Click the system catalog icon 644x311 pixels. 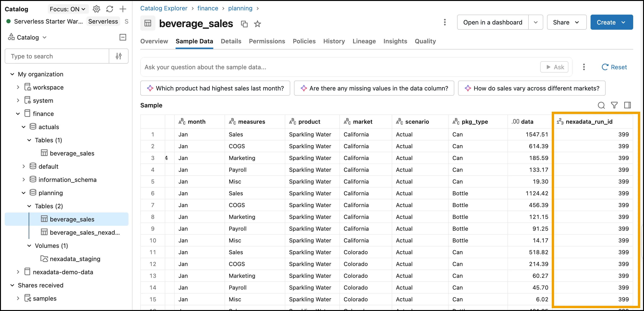[28, 100]
